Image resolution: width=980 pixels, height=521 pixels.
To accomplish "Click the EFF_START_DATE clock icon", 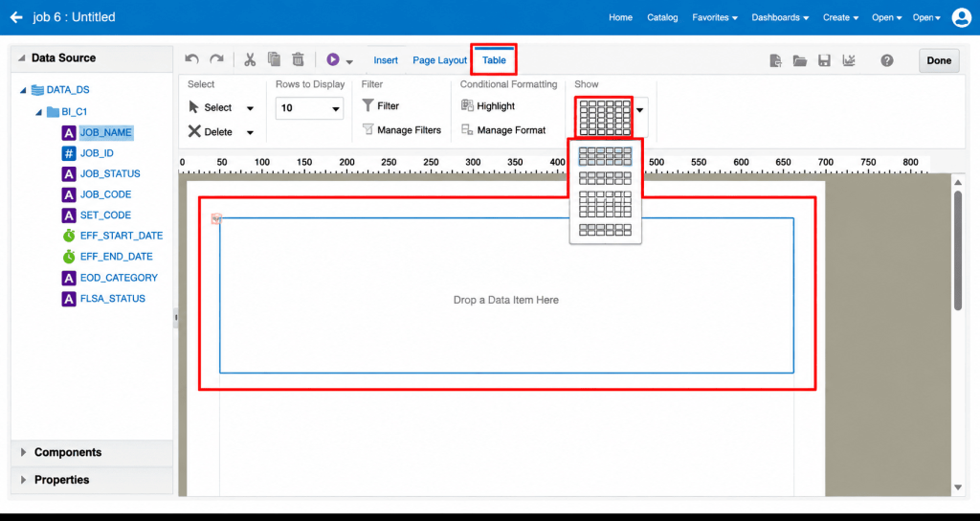I will click(69, 236).
